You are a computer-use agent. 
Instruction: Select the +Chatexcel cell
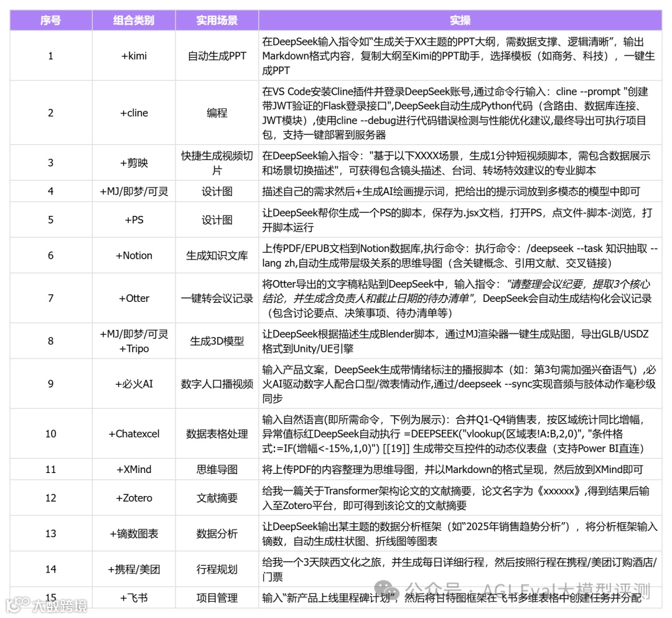point(134,434)
